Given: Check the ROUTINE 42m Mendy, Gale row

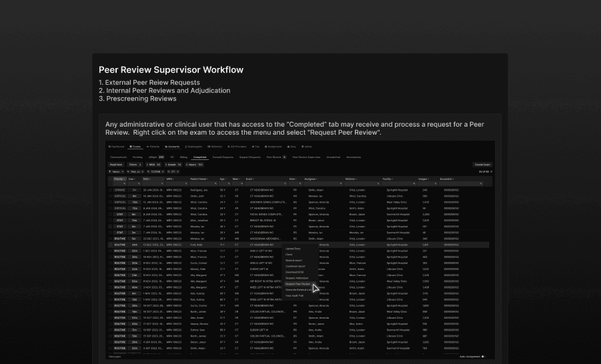Looking at the screenshot, I should pos(110,269).
